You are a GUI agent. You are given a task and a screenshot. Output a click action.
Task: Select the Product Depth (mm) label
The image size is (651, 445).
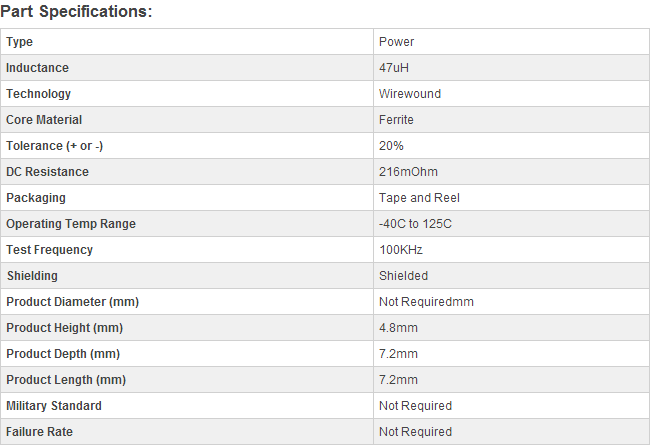63,354
